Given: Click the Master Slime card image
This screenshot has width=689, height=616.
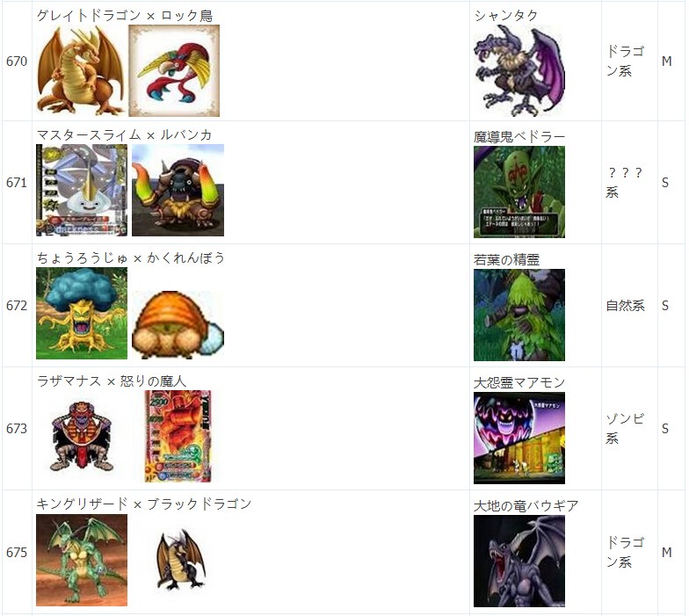Looking at the screenshot, I should point(82,190).
